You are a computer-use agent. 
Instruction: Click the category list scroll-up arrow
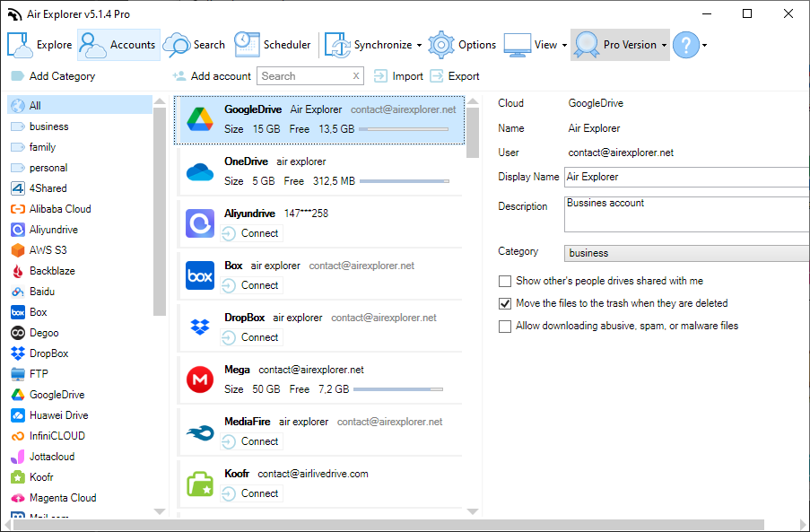coord(160,101)
